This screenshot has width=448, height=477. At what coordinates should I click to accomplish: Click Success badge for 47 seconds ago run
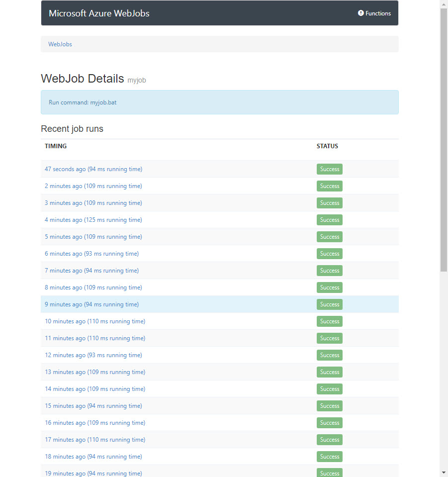(329, 169)
